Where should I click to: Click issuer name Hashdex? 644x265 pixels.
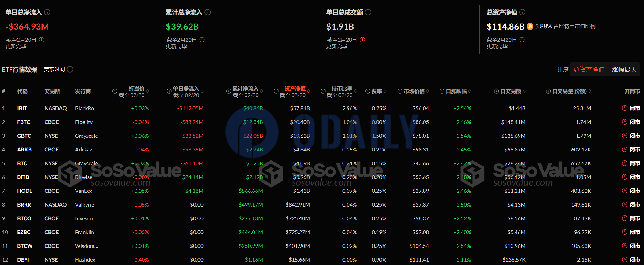pyautogui.click(x=85, y=260)
